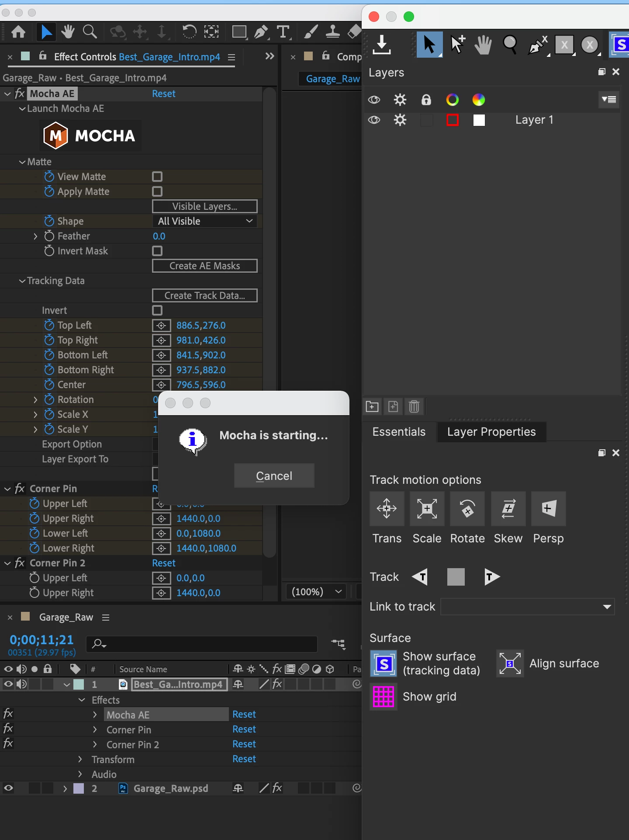
Task: Open the Link to track dropdown
Action: tap(528, 607)
